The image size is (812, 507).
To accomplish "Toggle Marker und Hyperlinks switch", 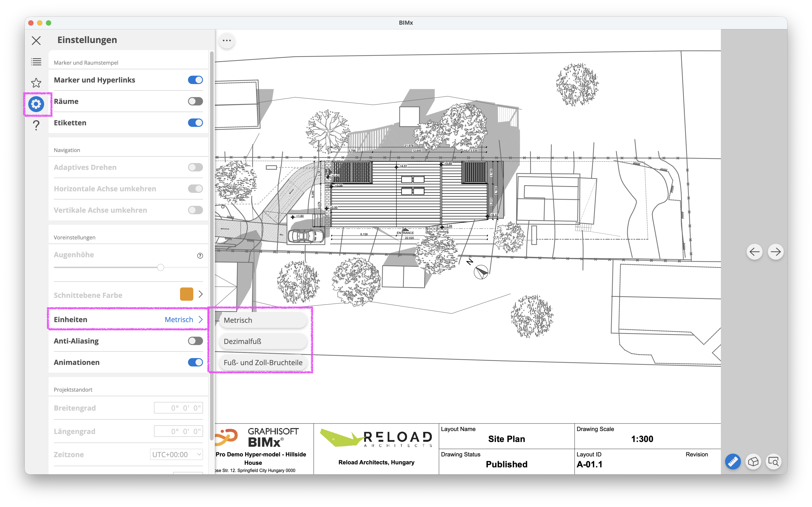I will 195,80.
